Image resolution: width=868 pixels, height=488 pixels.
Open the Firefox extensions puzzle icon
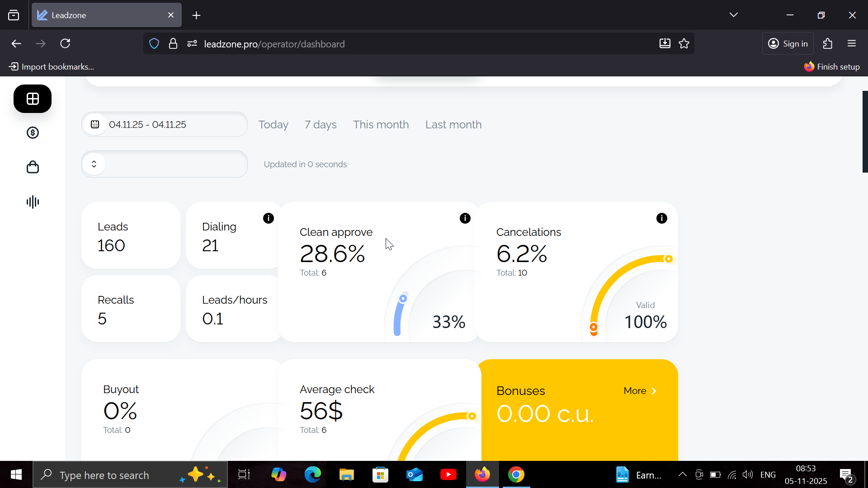coord(827,43)
